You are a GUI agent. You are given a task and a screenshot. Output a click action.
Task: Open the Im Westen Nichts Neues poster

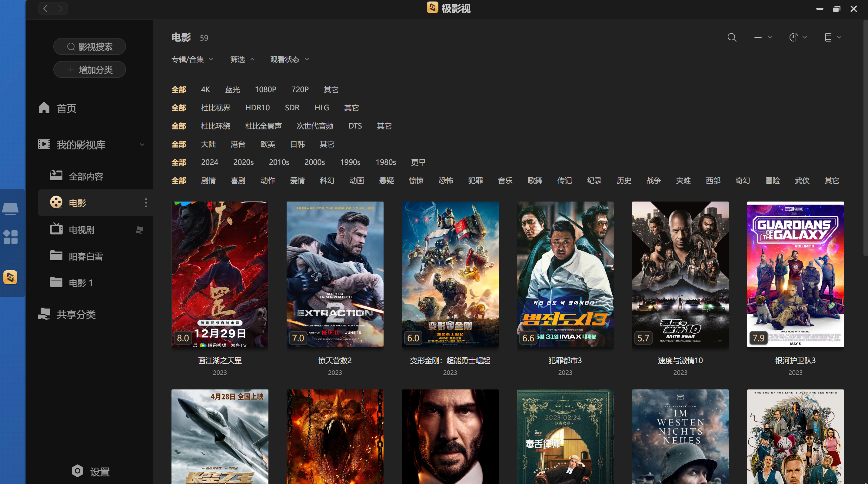(680, 437)
